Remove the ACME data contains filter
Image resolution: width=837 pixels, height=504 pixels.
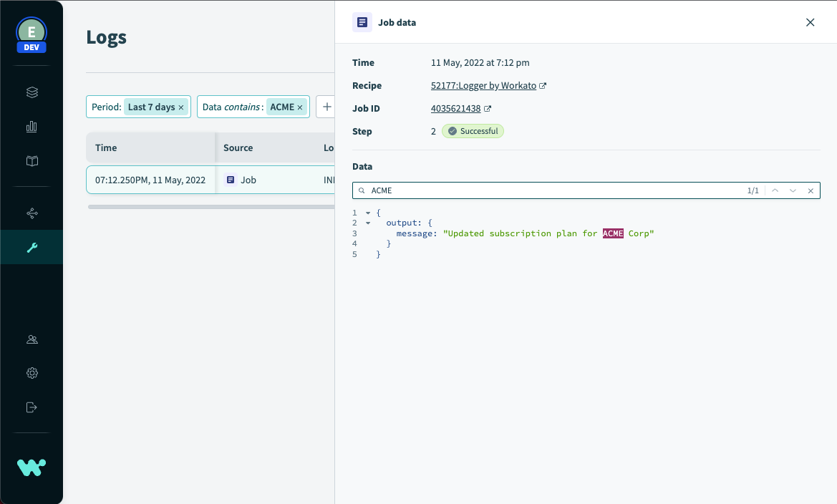click(299, 107)
